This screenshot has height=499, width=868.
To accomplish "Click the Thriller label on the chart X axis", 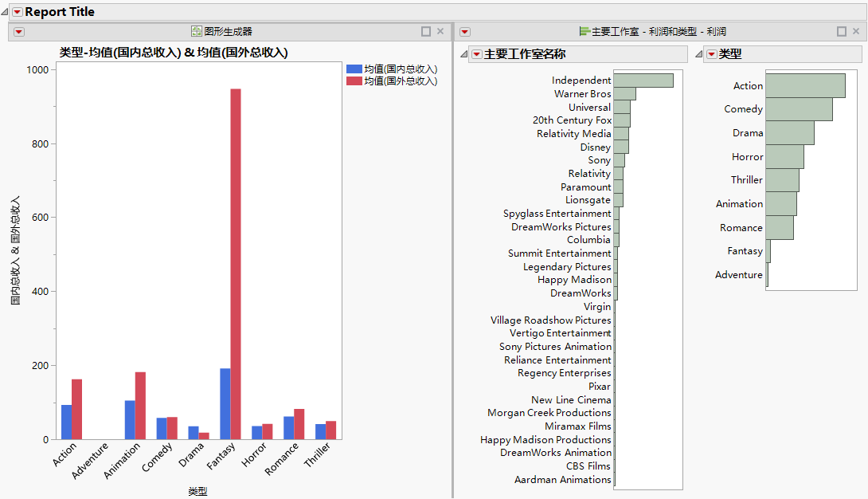I will point(317,454).
